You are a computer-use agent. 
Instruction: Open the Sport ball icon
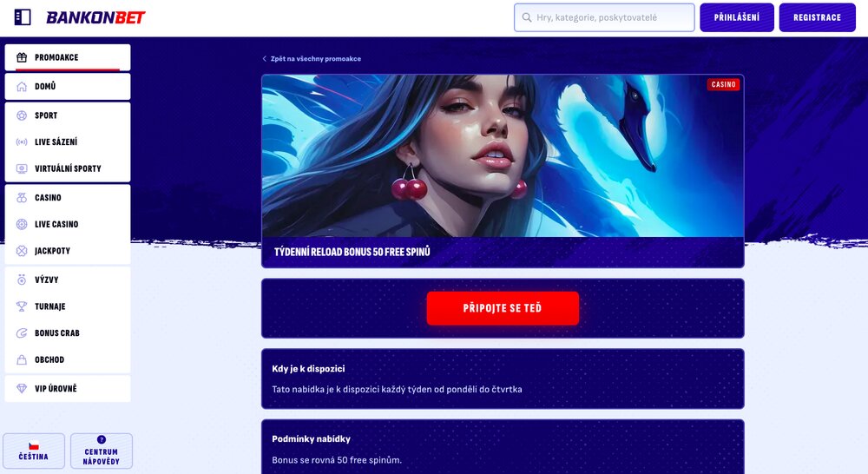pos(22,115)
